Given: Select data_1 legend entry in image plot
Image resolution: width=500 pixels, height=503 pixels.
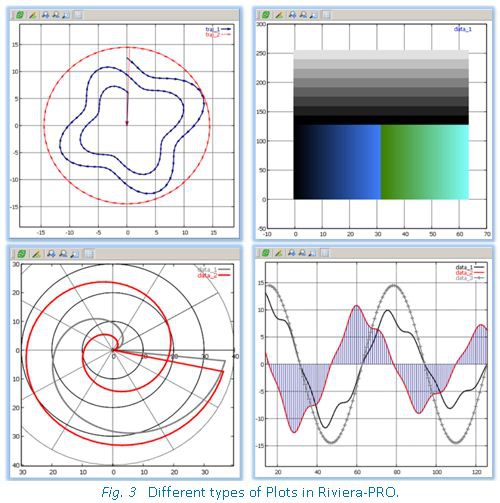Looking at the screenshot, I should (463, 29).
